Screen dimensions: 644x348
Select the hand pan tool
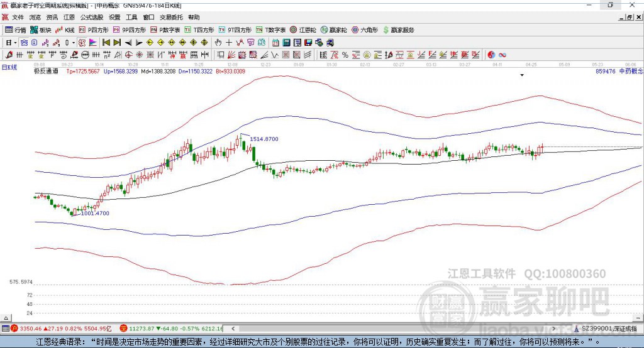218,42
